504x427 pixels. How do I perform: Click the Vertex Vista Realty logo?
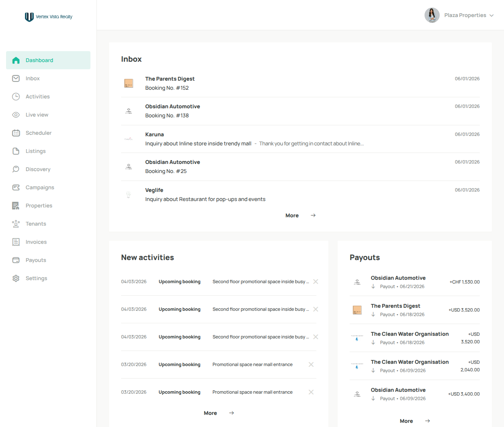tap(48, 17)
